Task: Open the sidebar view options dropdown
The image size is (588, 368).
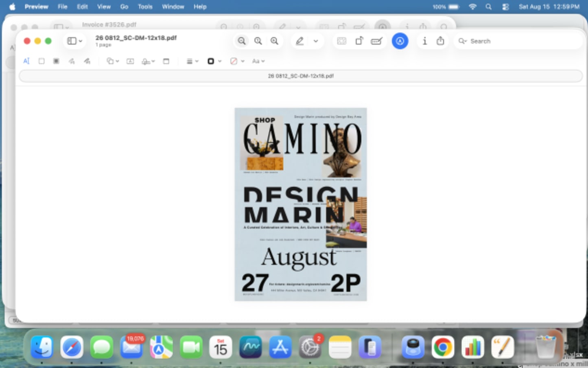Action: point(74,41)
